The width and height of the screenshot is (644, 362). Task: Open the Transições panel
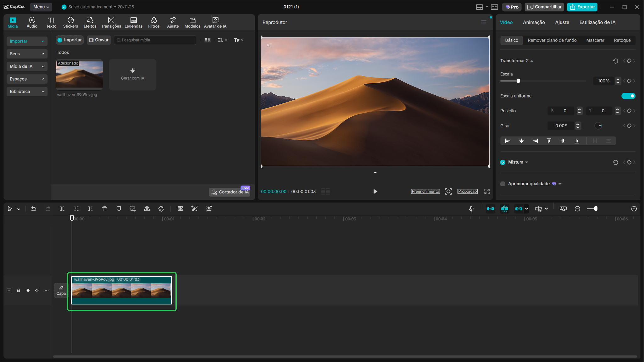[111, 22]
